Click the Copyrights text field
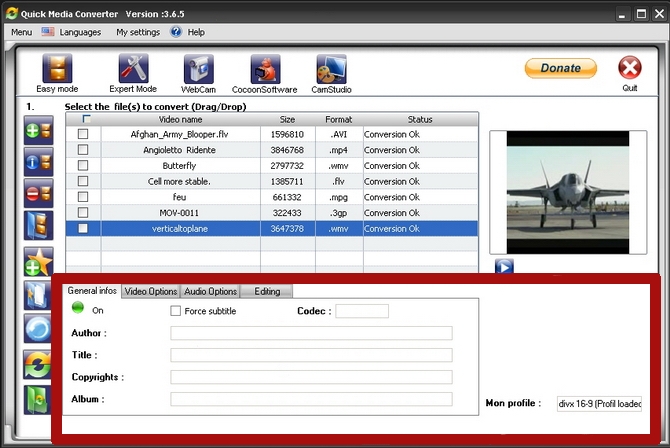The width and height of the screenshot is (670, 448). (x=311, y=377)
